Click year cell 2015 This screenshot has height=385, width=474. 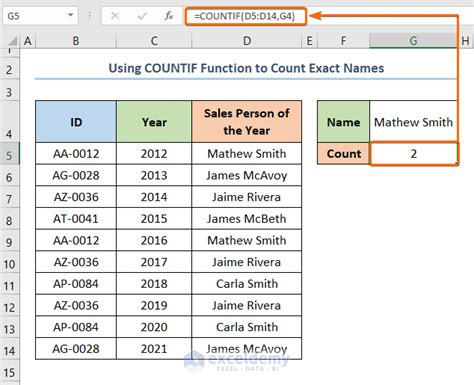pos(154,219)
